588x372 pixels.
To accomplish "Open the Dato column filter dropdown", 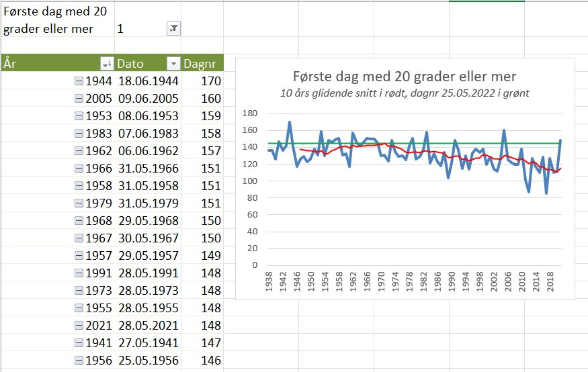I will point(173,64).
